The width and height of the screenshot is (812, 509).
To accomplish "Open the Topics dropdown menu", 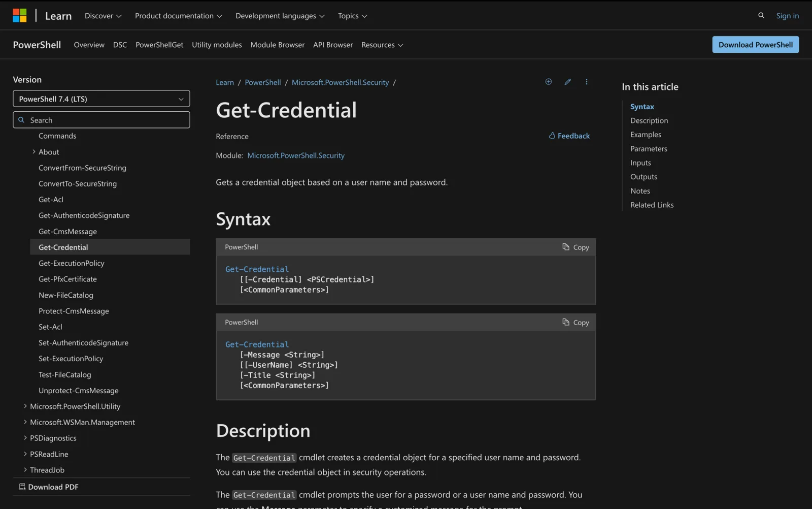I will [353, 16].
